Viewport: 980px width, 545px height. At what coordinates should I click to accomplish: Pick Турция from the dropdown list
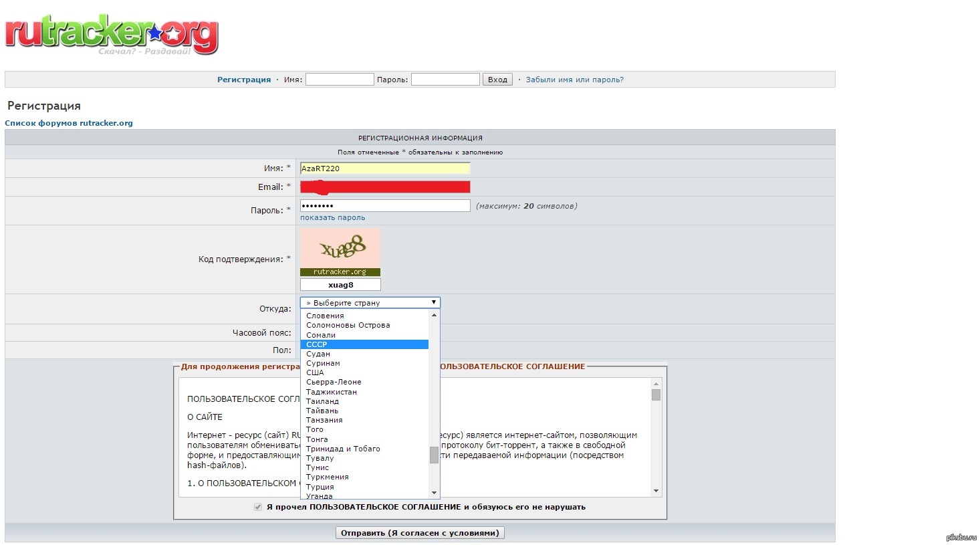tap(320, 487)
